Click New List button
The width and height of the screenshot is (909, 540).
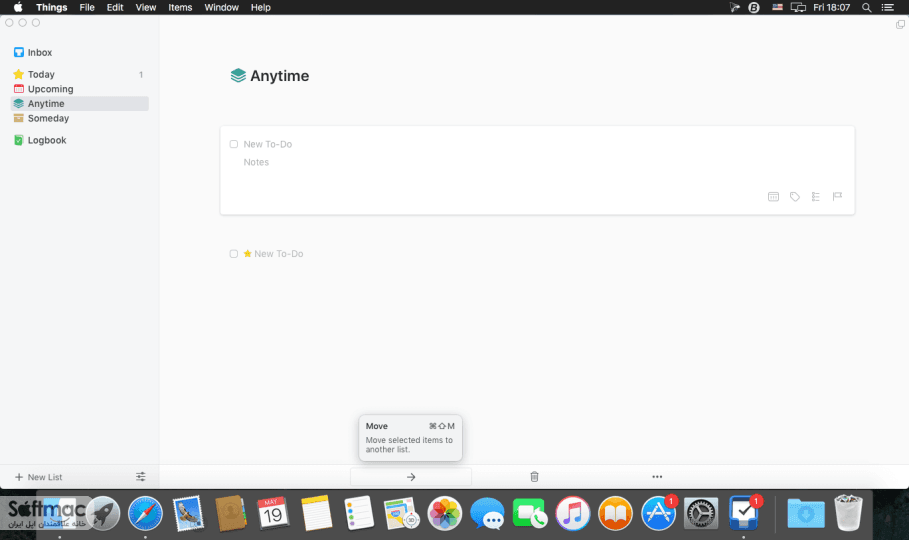click(38, 477)
